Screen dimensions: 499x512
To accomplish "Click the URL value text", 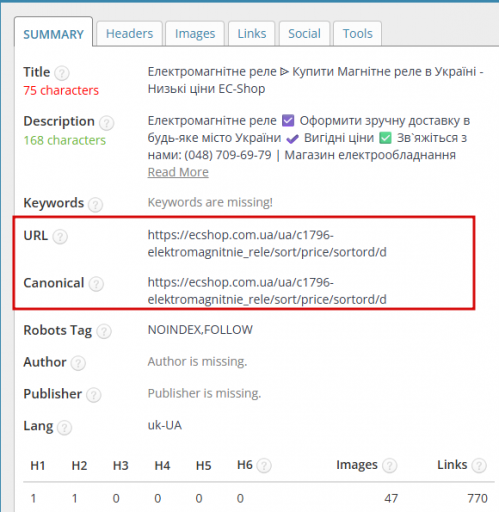I will [x=267, y=244].
